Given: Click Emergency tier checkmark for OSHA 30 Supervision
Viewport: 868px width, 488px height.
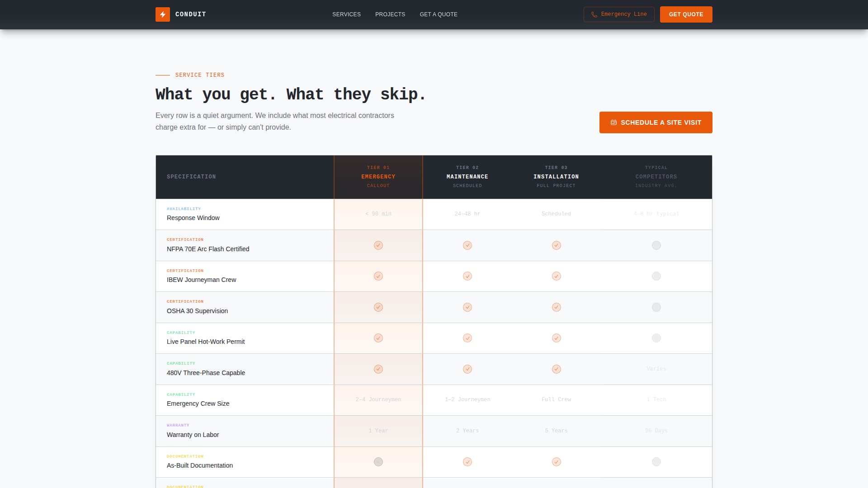Looking at the screenshot, I should point(378,307).
